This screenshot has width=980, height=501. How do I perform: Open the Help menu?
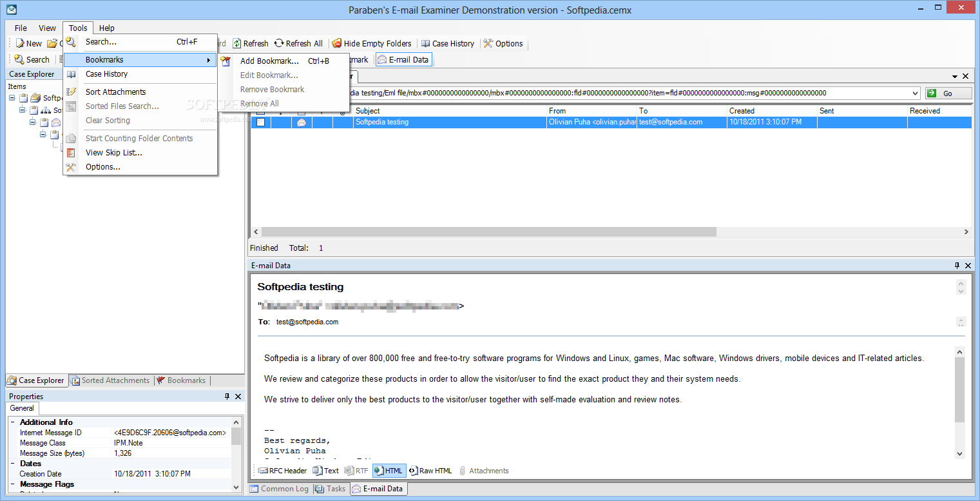[x=107, y=28]
